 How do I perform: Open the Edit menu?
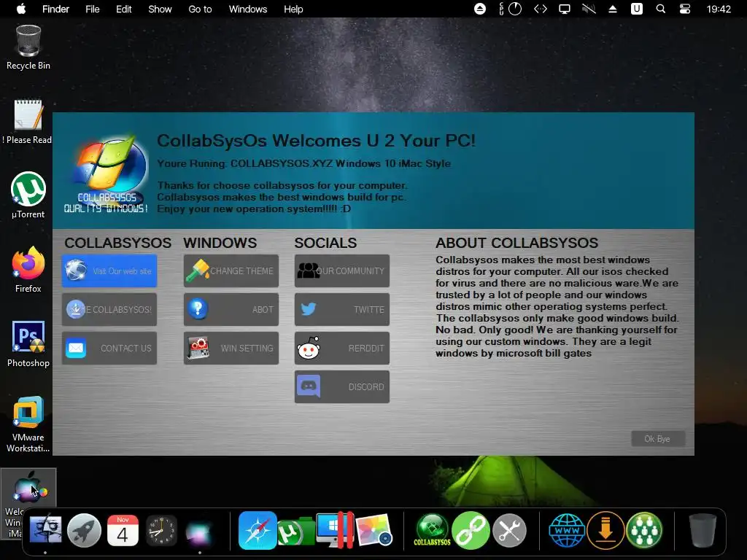coord(124,9)
